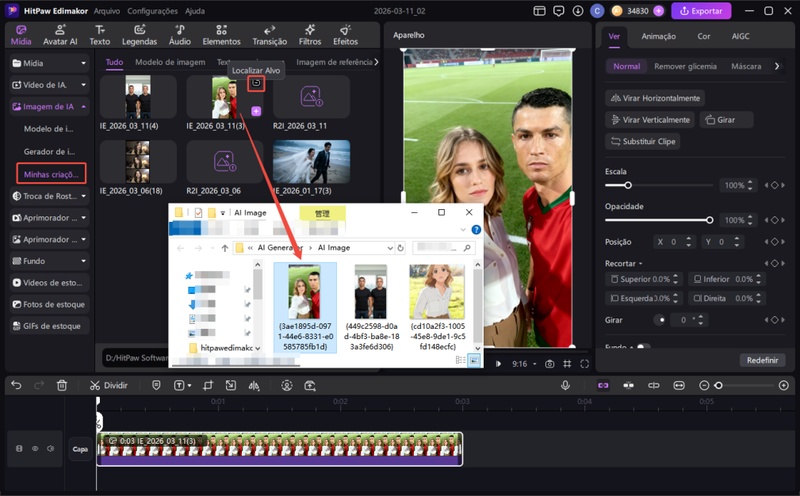Click the microphone voice-over icon
This screenshot has height=496, width=800.
[565, 385]
